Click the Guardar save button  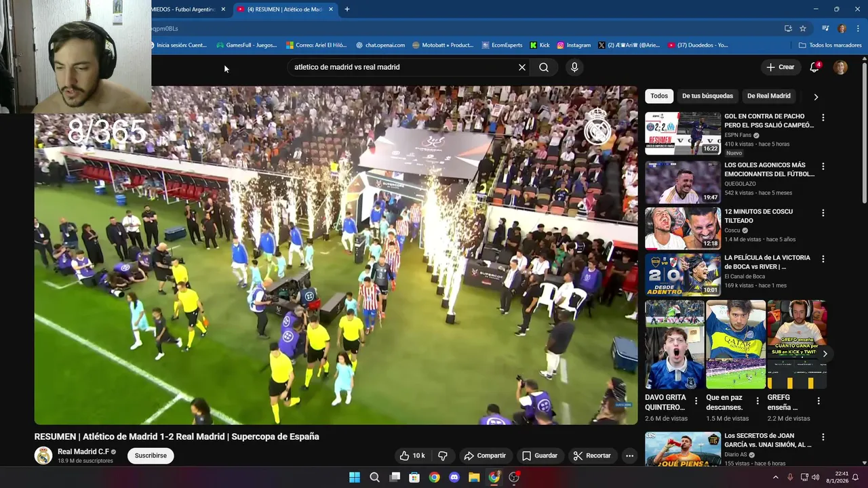tap(540, 455)
